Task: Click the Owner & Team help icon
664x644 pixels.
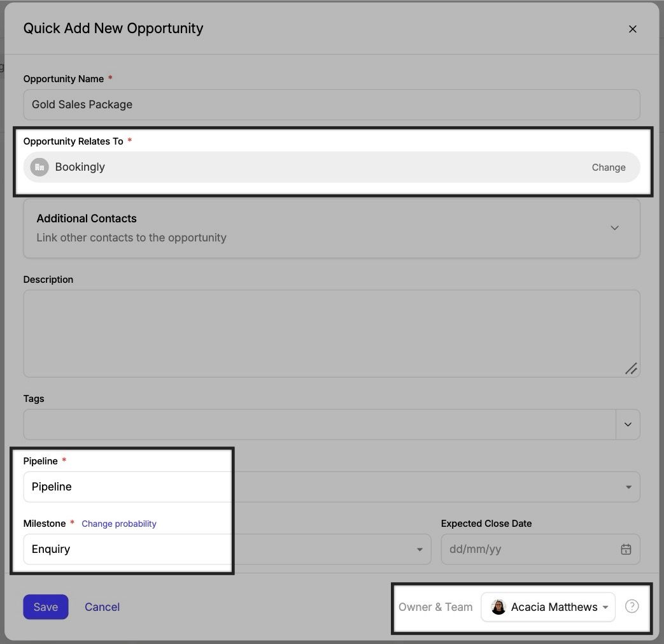Action: point(632,606)
